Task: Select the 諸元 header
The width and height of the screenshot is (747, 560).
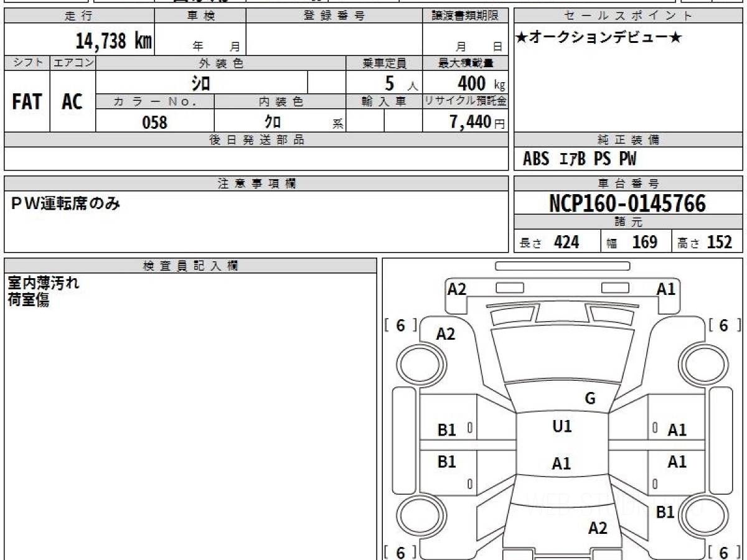Action: tap(629, 222)
